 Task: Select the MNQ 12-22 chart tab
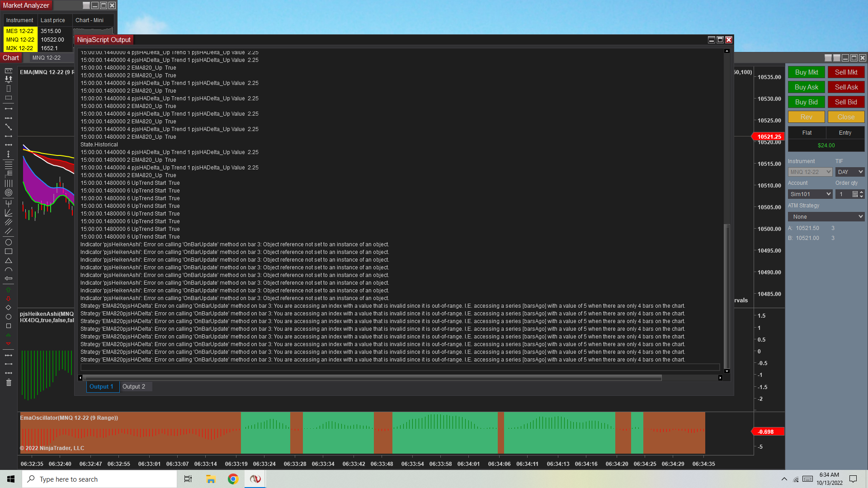[x=47, y=58]
